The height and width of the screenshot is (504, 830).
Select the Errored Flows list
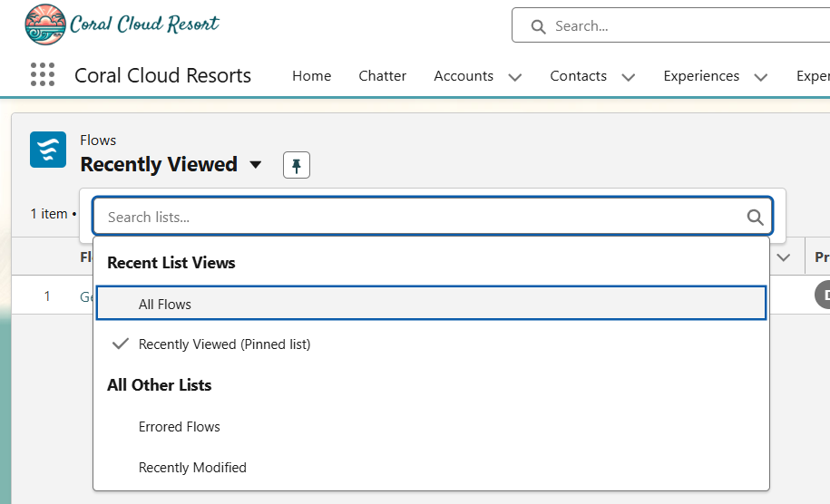pyautogui.click(x=180, y=427)
